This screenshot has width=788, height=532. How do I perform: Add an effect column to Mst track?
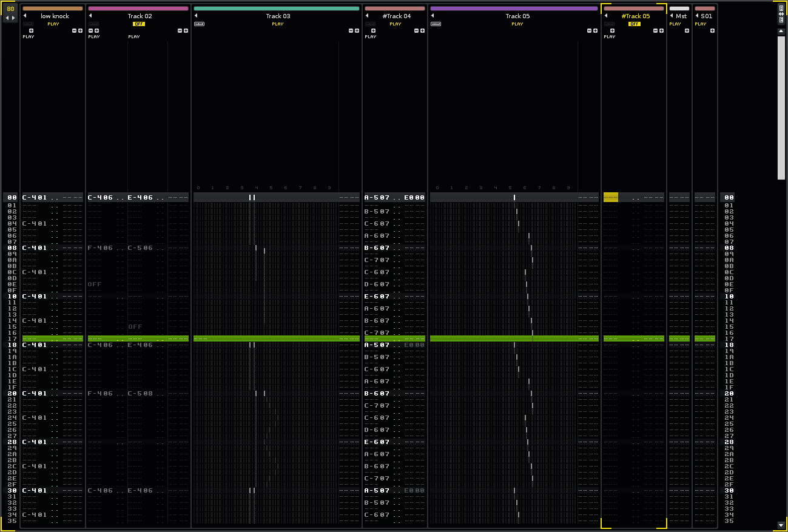687,30
